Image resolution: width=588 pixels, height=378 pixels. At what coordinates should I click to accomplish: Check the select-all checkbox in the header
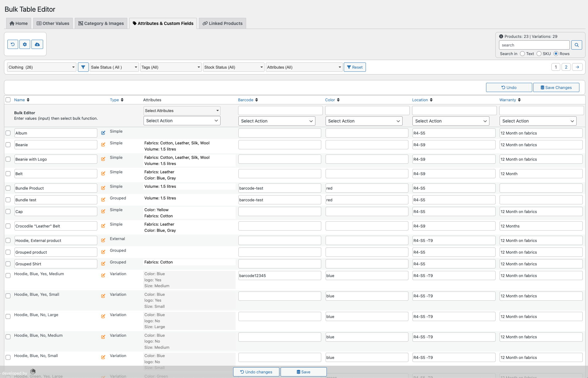tap(8, 100)
